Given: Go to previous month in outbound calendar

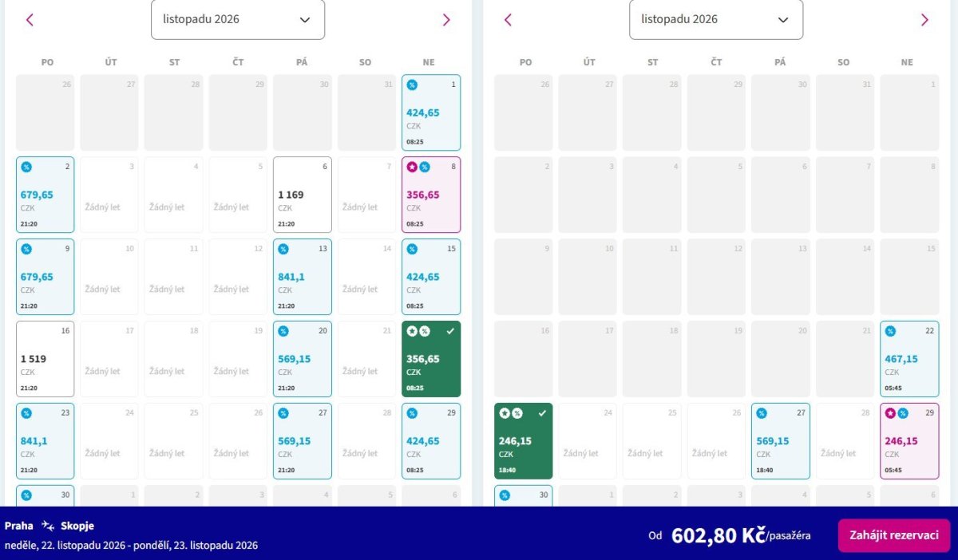Looking at the screenshot, I should click(x=30, y=20).
